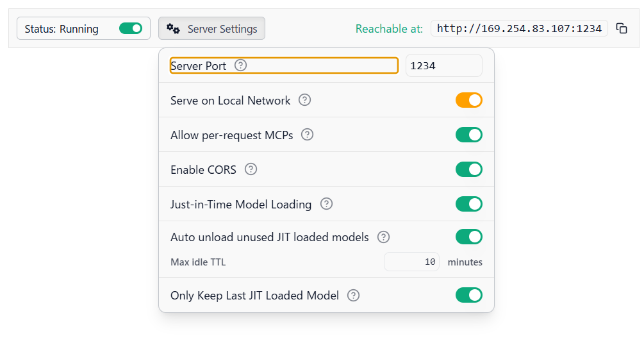Viewport: 644px width, 345px height.
Task: Click help icon for Auto unload JIT models
Action: coord(384,237)
